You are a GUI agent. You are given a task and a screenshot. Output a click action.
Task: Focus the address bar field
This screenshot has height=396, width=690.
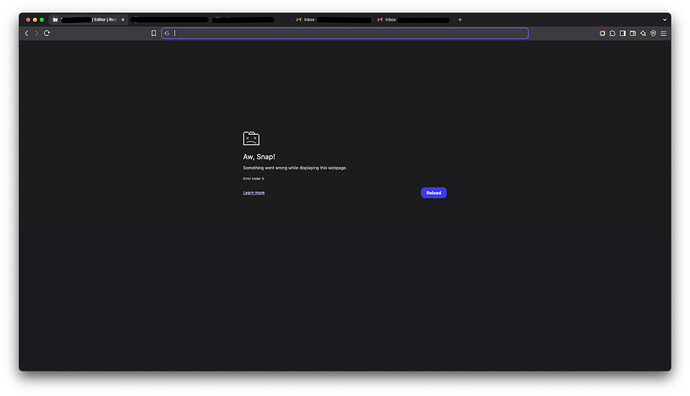click(345, 33)
